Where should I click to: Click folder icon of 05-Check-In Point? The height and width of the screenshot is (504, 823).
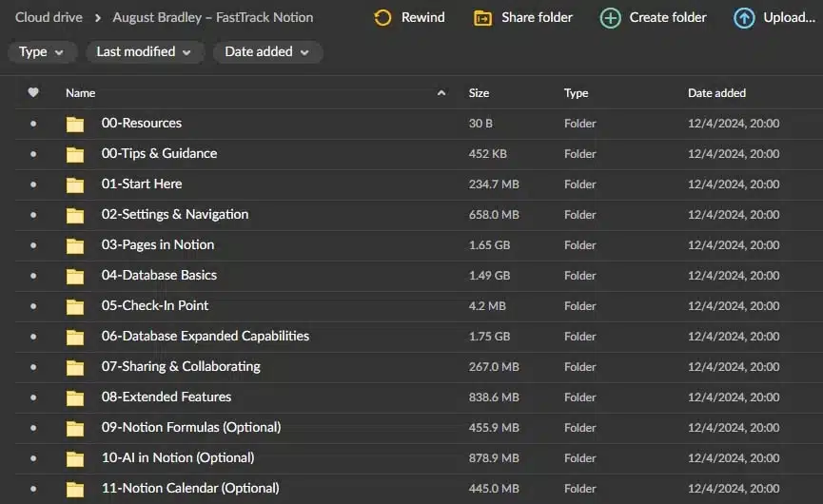point(75,306)
